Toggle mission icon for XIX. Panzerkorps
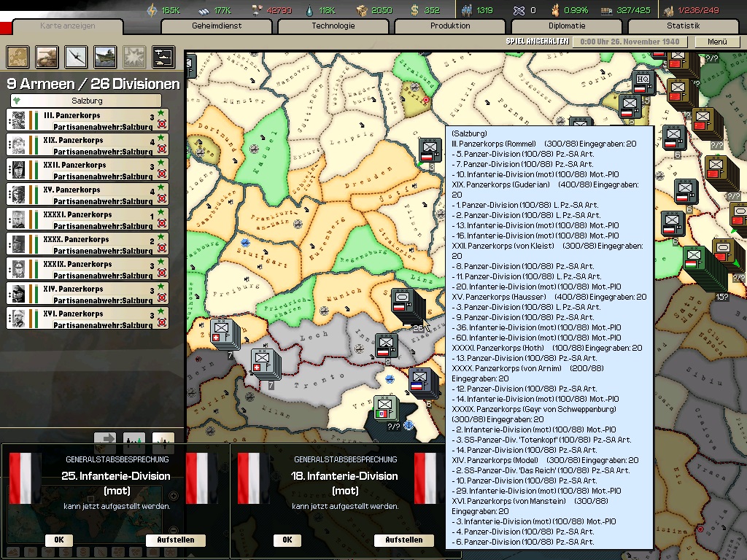The width and height of the screenshot is (747, 560). coord(162,149)
